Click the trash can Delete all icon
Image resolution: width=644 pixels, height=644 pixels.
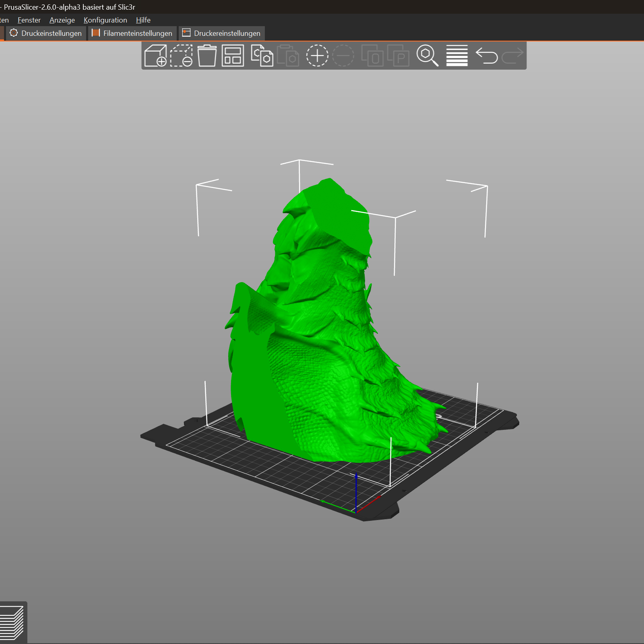[x=207, y=56]
